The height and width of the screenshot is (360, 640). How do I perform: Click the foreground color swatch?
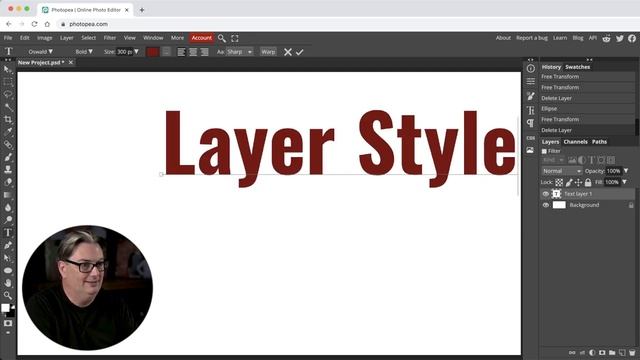pos(5,308)
